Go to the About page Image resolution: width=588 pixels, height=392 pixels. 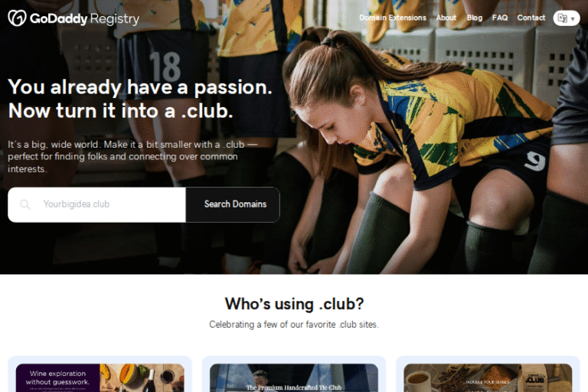[x=446, y=18]
